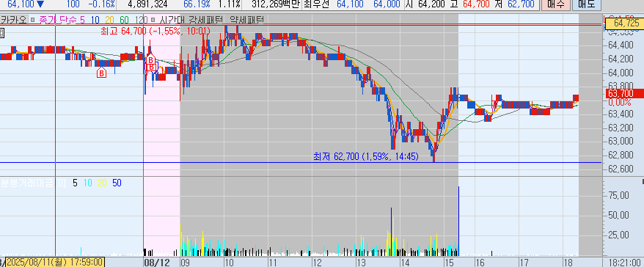Click the current price 64,100 in quote bar
The width and height of the screenshot is (644, 267).
click(21, 4)
